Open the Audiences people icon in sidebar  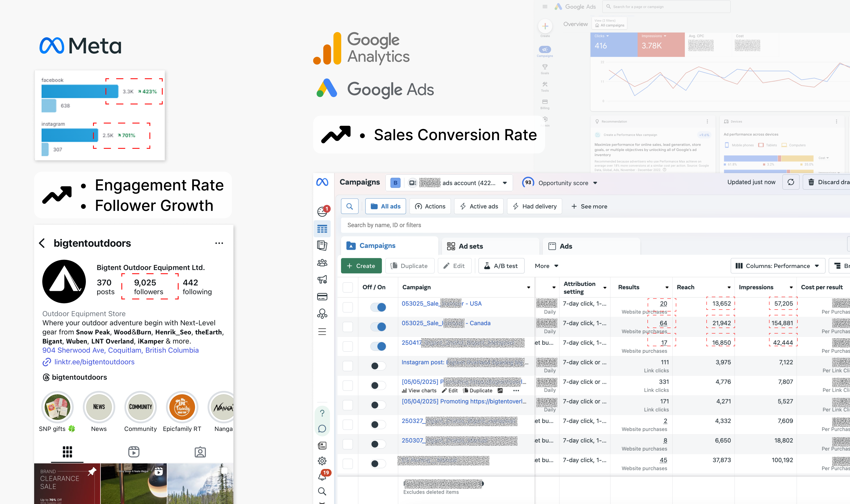[x=322, y=263]
